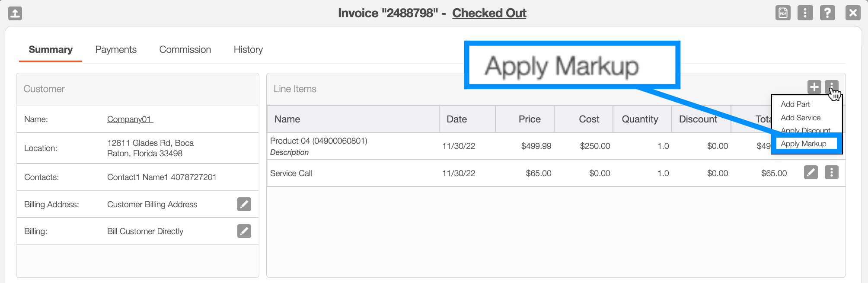Screen dimensions: 868x283
Task: Open the Commission tab
Action: coord(185,50)
